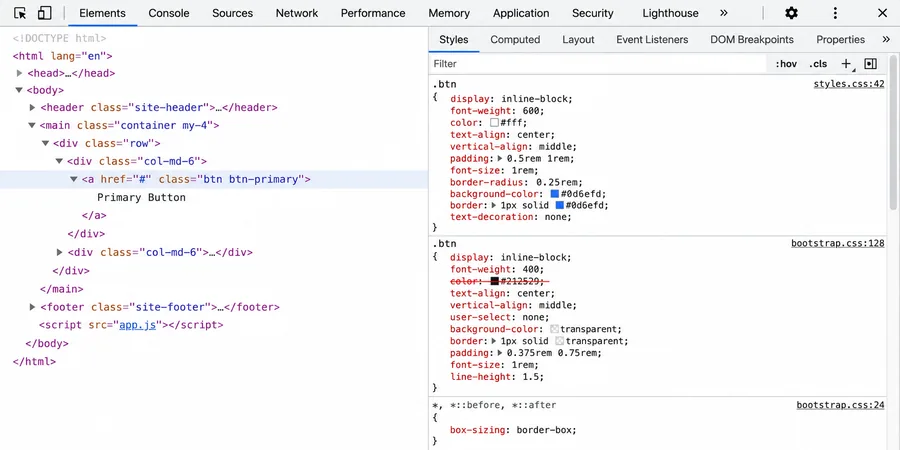Select the Properties sidebar tab
This screenshot has width=900, height=450.
tap(841, 40)
